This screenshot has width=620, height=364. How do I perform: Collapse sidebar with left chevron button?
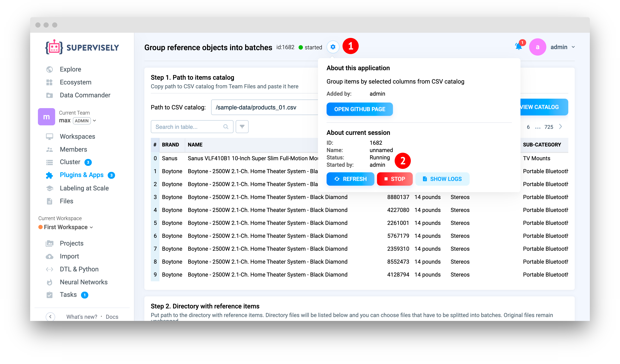(x=50, y=317)
